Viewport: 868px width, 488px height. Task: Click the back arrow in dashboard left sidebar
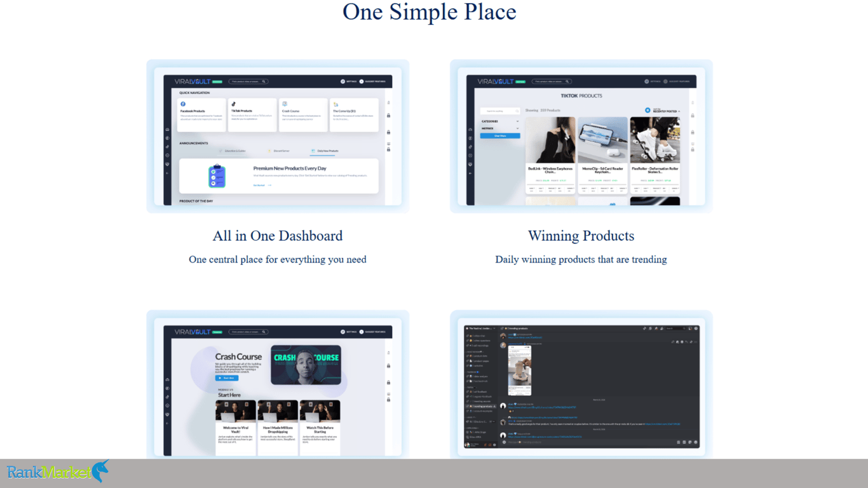167,173
